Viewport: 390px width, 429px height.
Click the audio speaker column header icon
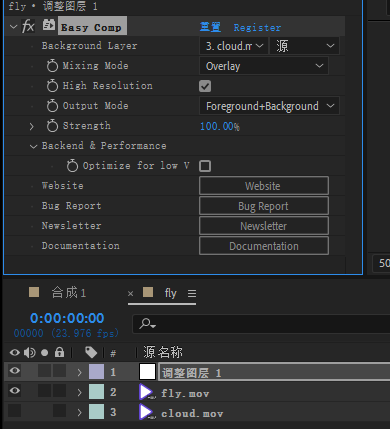click(30, 352)
